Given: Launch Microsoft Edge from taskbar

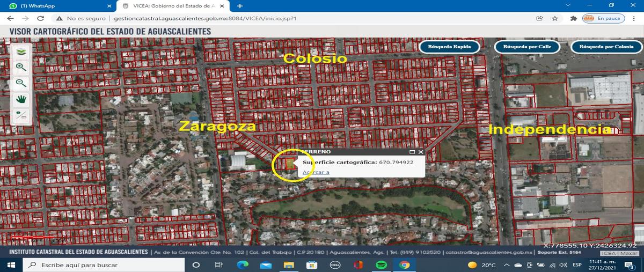Looking at the screenshot, I should pyautogui.click(x=242, y=265).
